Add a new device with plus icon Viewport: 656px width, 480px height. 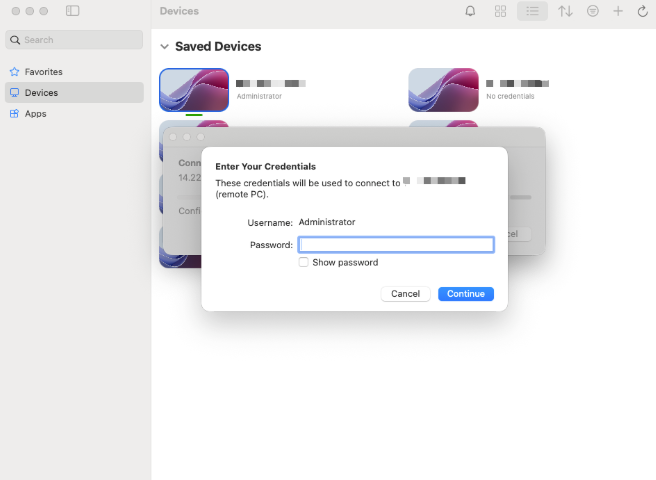tap(618, 11)
